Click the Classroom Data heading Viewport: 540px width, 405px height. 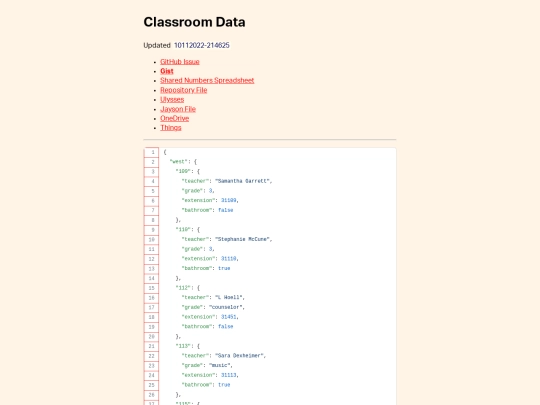pos(194,22)
